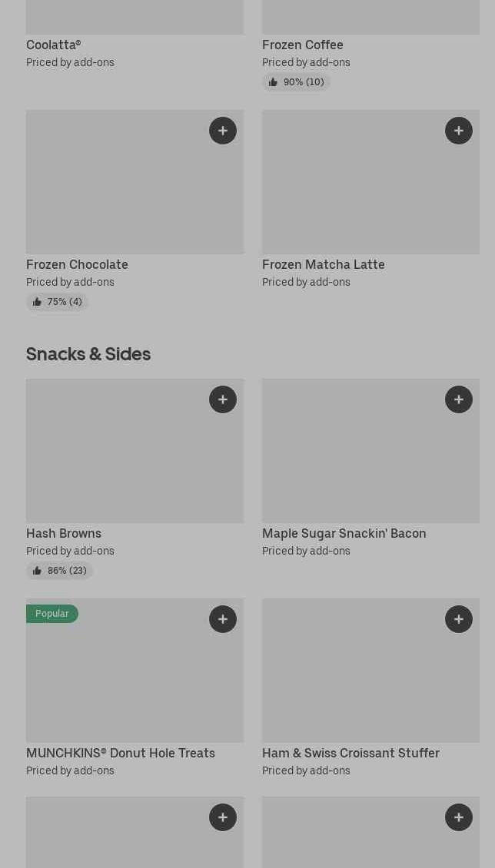
Task: Open the Coolatta item title
Action: 54,45
